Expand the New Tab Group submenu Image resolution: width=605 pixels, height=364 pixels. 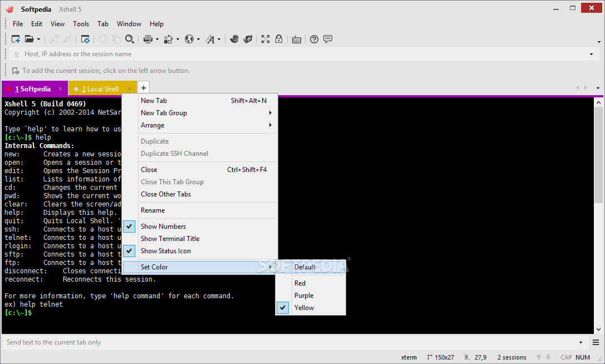click(200, 113)
